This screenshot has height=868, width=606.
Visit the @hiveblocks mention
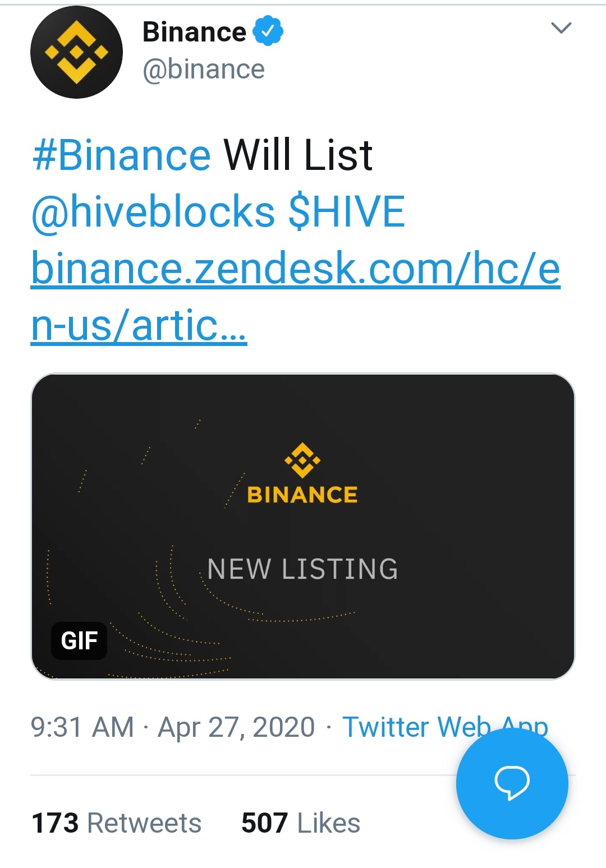(153, 212)
